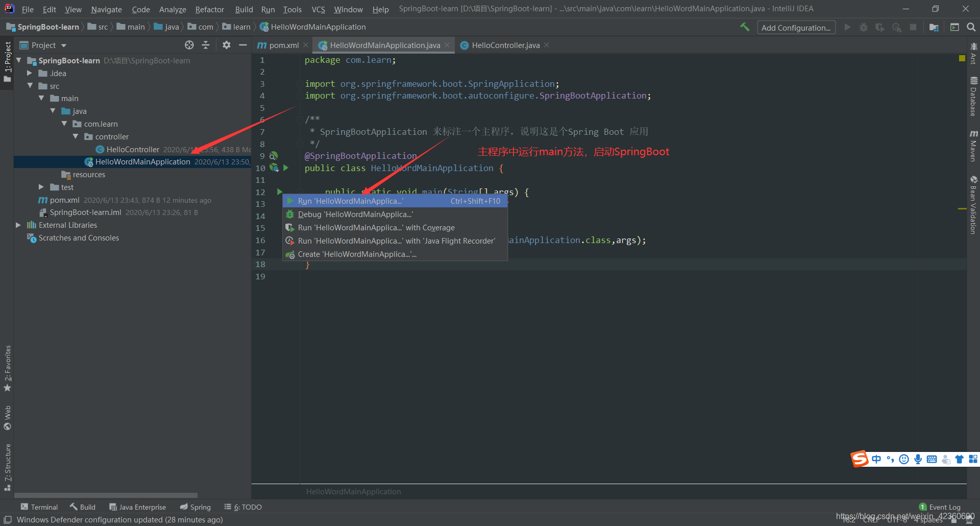Select HelloController in the project tree
Viewport: 980px width, 526px height.
click(133, 149)
